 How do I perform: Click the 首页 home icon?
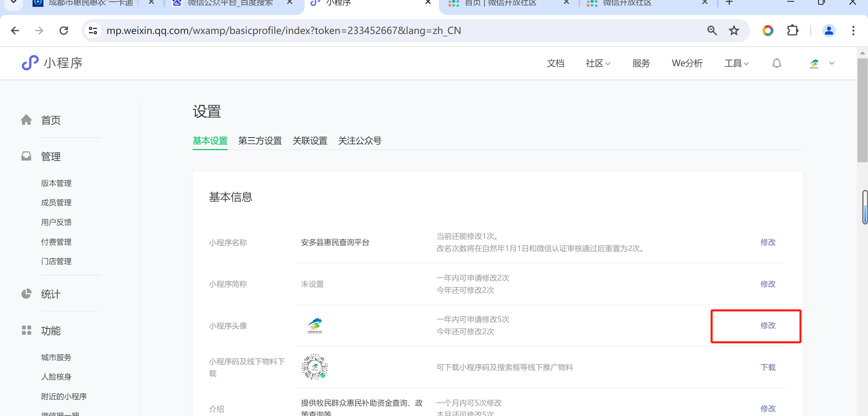[26, 120]
